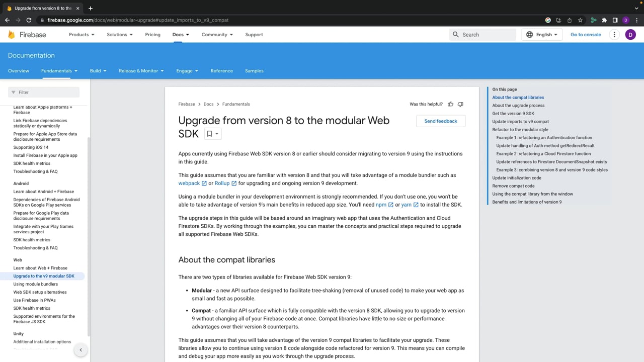
Task: Open Using module bundlers in sidebar
Action: [x=36, y=284]
